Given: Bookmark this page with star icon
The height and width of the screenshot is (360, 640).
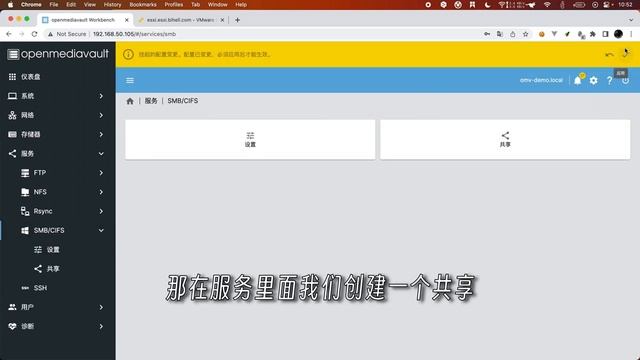Looking at the screenshot, I should (x=526, y=34).
